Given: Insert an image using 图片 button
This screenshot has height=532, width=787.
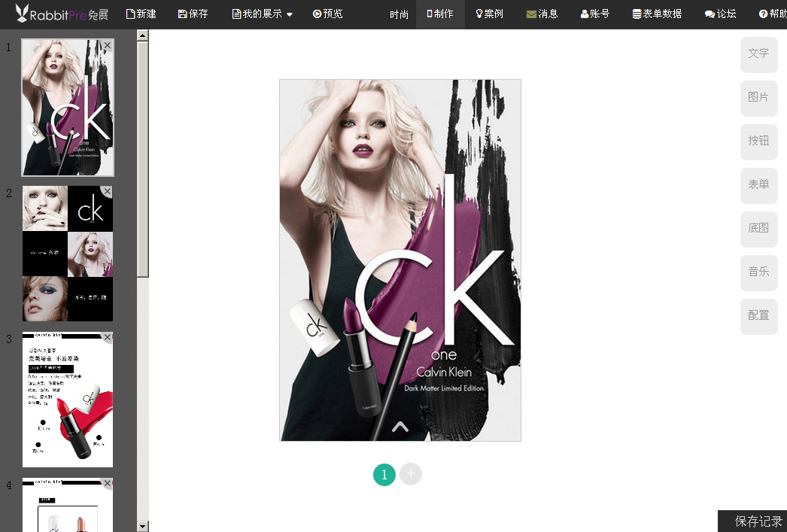Looking at the screenshot, I should pyautogui.click(x=758, y=98).
